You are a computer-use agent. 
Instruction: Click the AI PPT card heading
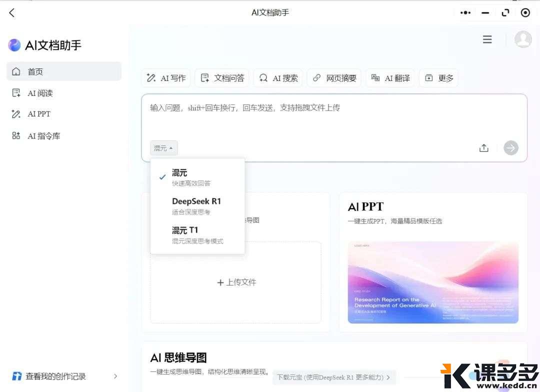[x=365, y=206]
